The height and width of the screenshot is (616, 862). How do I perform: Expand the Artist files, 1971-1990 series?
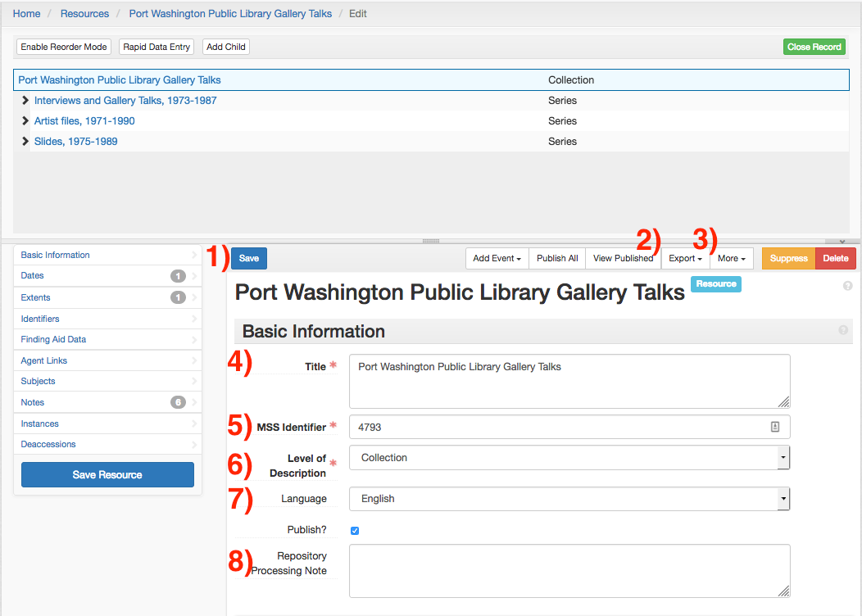[x=25, y=121]
